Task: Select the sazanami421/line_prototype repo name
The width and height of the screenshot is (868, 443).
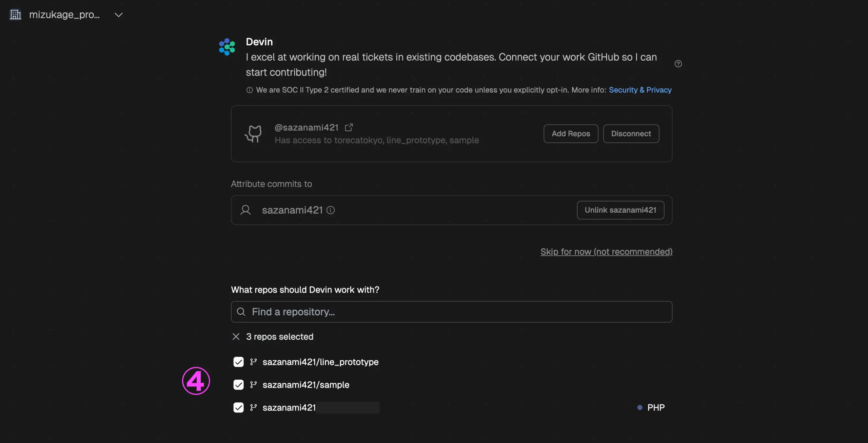Action: click(320, 362)
